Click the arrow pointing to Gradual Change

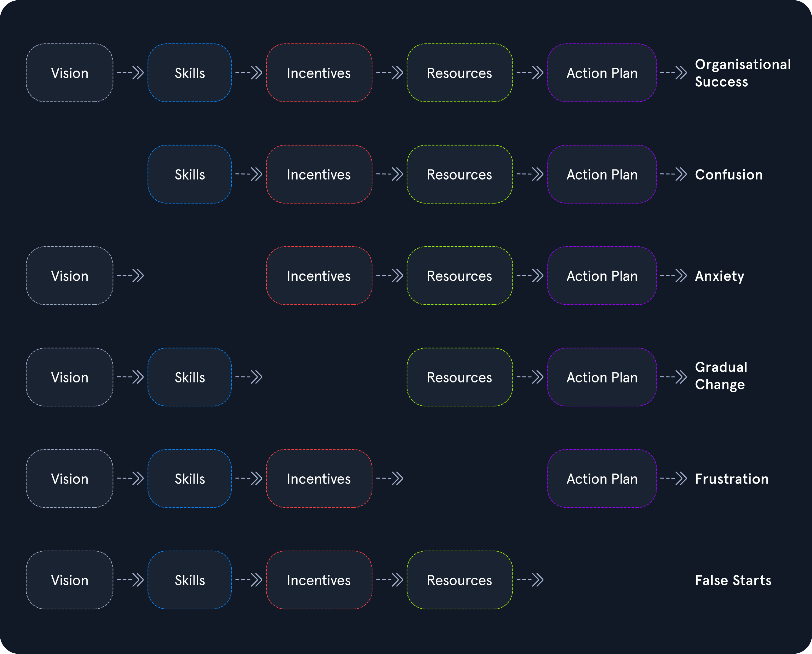tap(673, 377)
